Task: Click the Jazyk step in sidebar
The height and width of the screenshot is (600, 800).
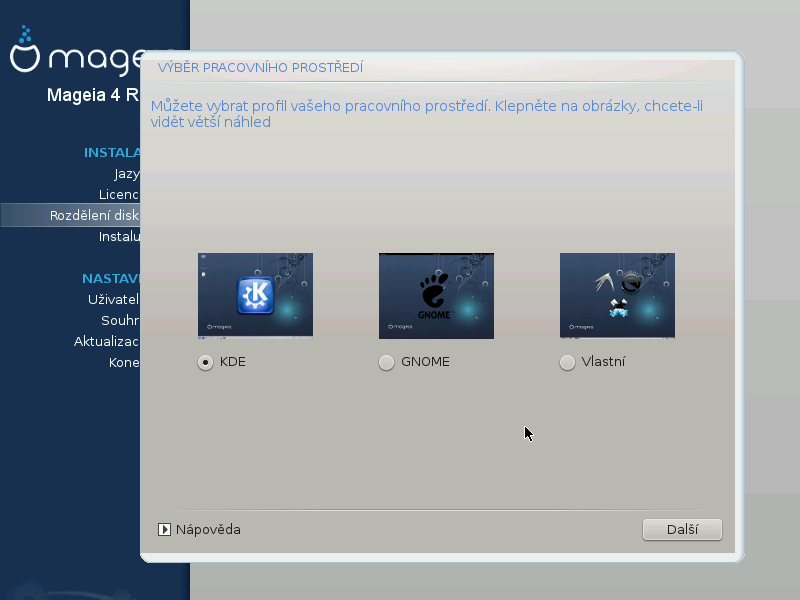Action: point(127,174)
